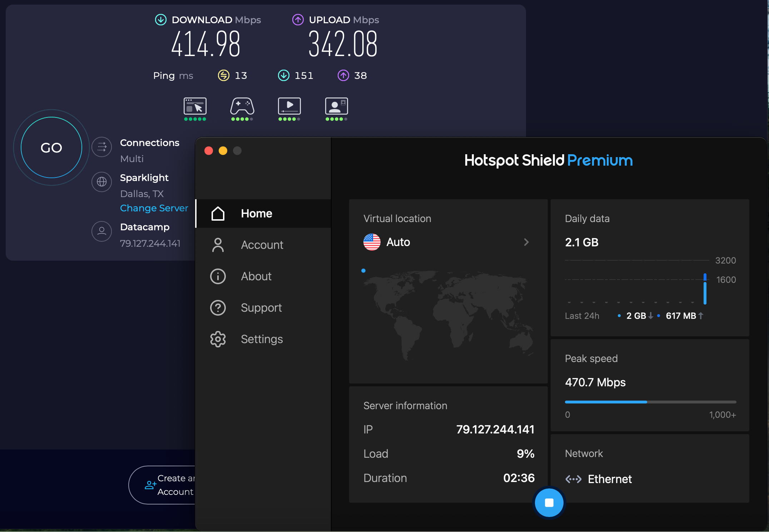Screen dimensions: 769x532
Task: Click the 342.08 upload speed result
Action: pyautogui.click(x=343, y=44)
